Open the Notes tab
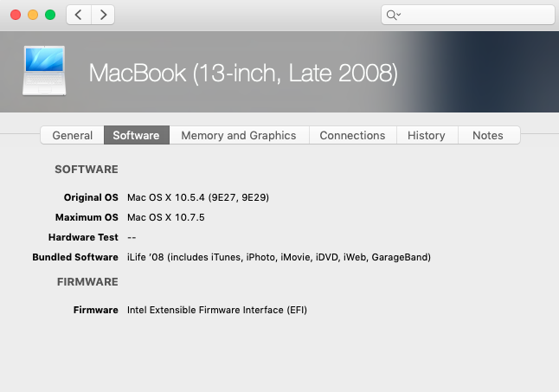The width and height of the screenshot is (559, 392). tap(487, 135)
